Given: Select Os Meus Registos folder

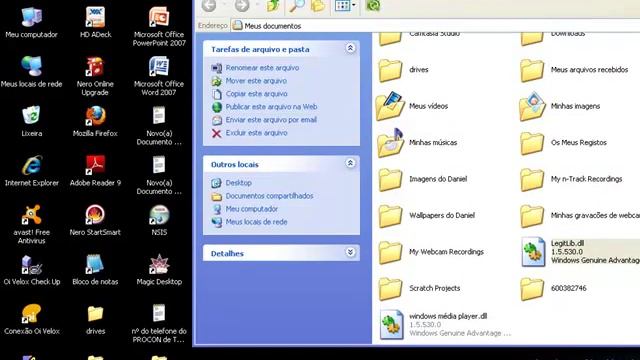Looking at the screenshot, I should tap(563, 142).
